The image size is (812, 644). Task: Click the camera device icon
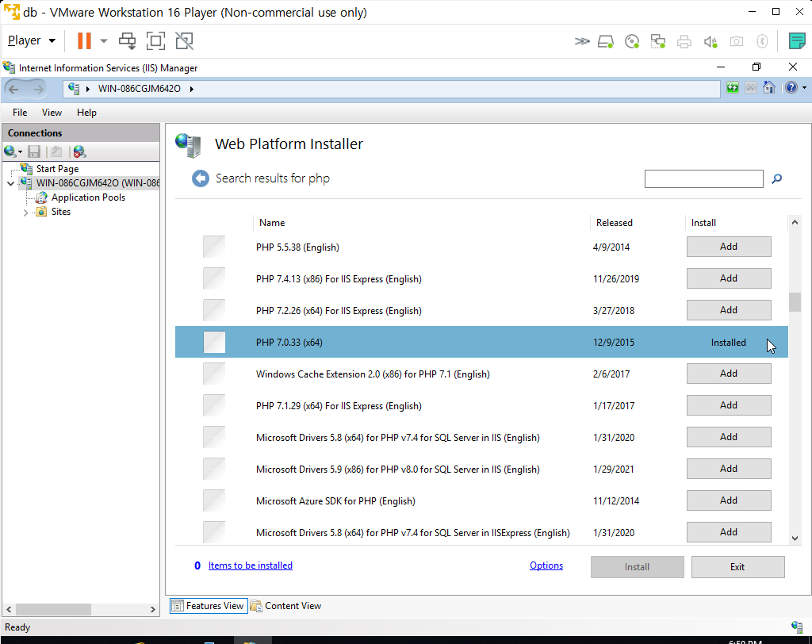(x=737, y=41)
